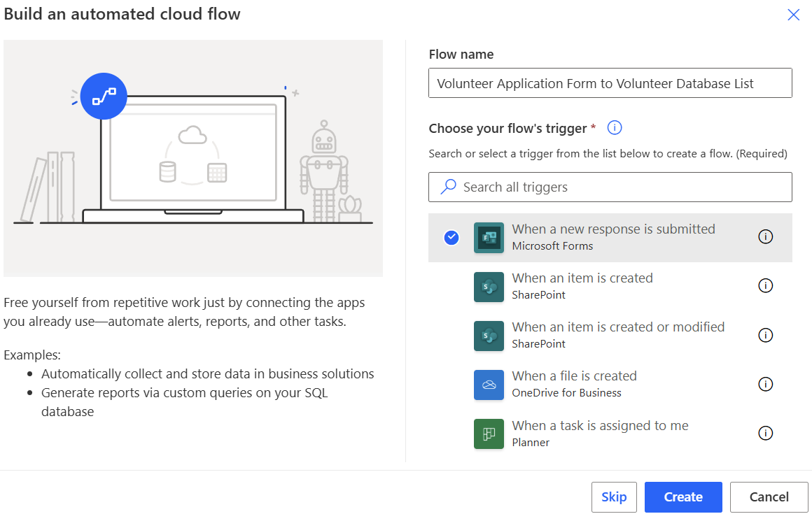
Task: Cancel building the automated cloud flow
Action: (x=769, y=497)
